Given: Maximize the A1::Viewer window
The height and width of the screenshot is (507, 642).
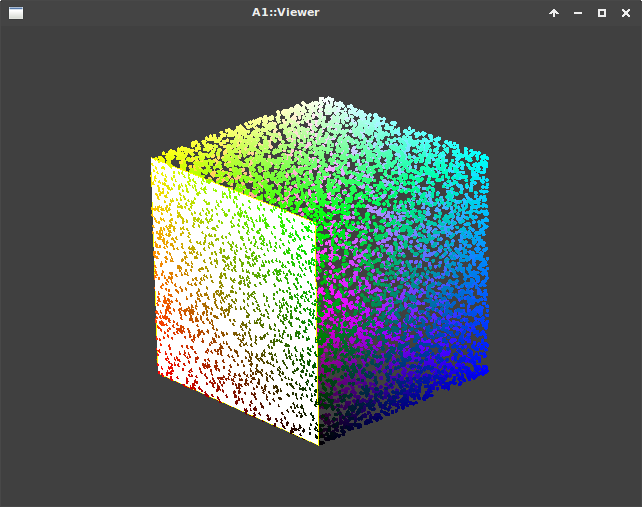Looking at the screenshot, I should tap(602, 13).
